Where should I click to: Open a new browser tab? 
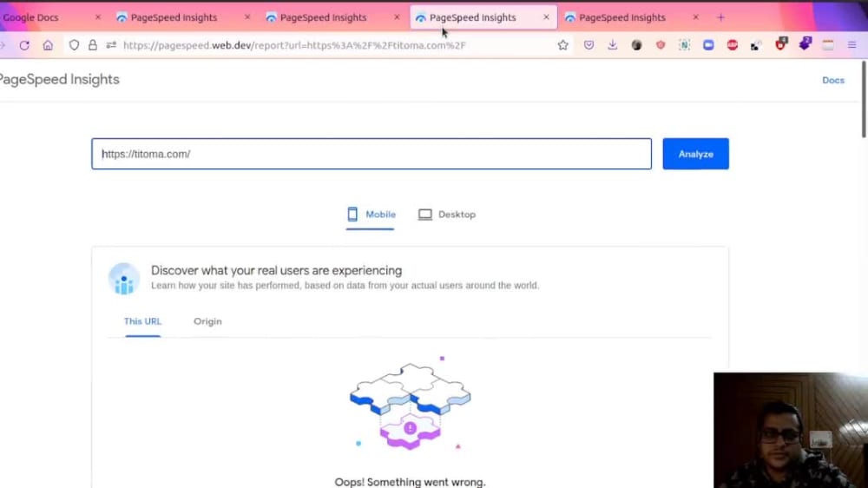[x=720, y=17]
